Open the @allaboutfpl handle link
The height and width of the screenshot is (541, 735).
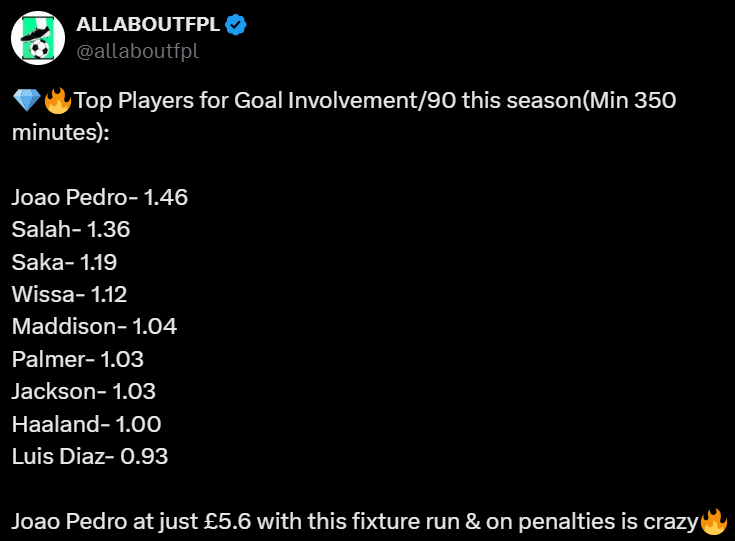click(x=137, y=51)
